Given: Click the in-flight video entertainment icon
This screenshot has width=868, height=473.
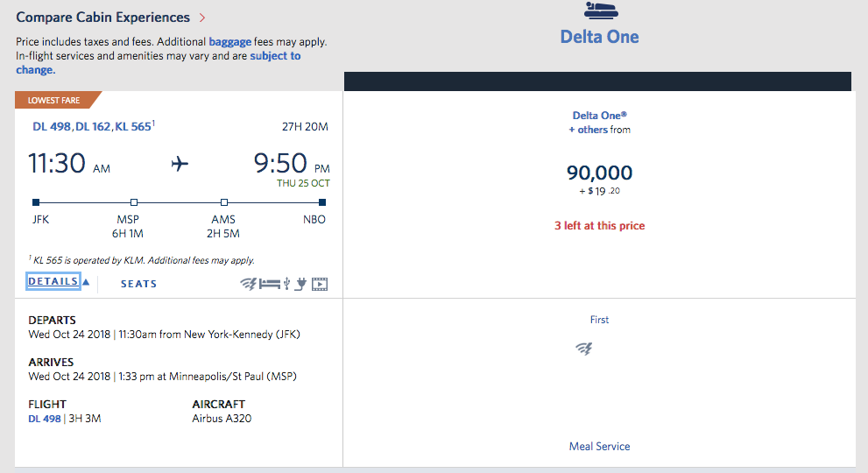Looking at the screenshot, I should (320, 284).
